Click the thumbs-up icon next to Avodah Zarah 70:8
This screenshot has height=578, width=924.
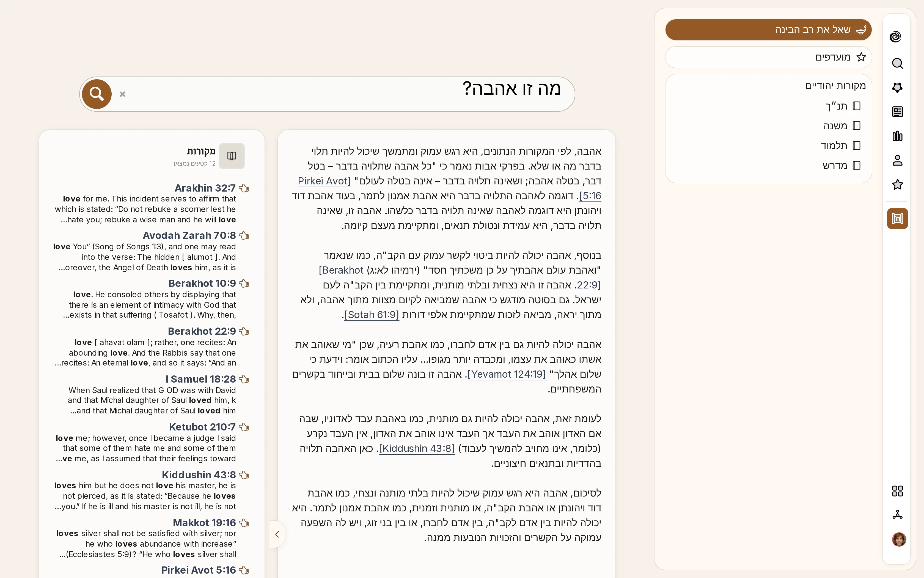coord(244,236)
